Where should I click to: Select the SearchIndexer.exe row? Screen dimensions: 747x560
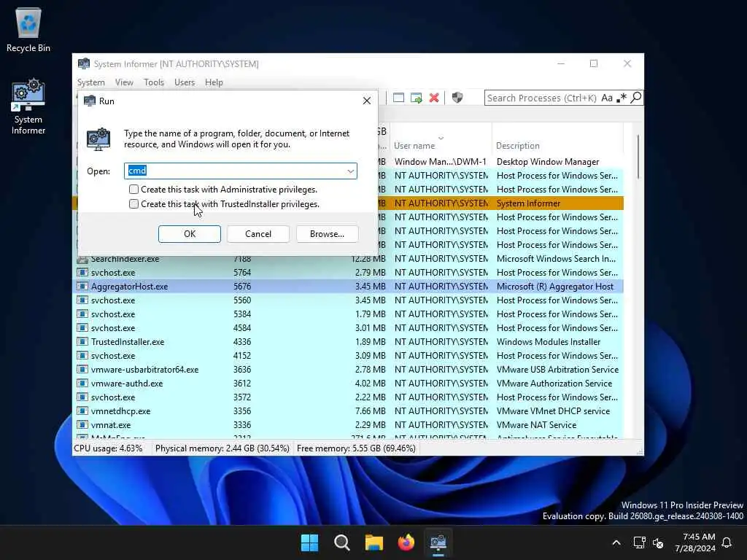[348, 259]
